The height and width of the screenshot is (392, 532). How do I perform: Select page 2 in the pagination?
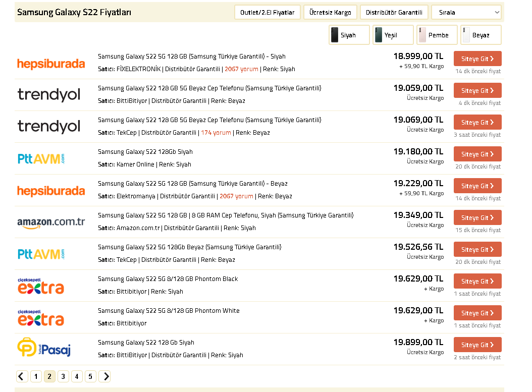pos(49,376)
